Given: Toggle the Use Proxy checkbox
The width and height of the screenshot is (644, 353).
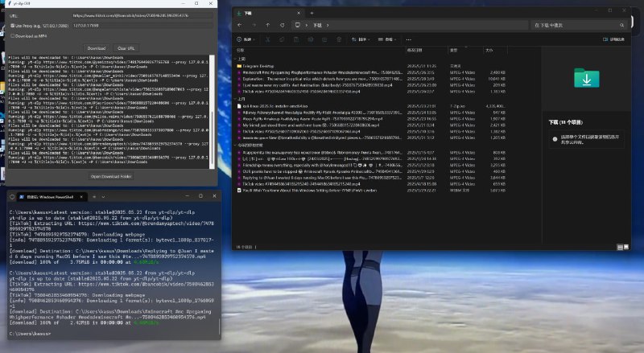Looking at the screenshot, I should 10,25.
